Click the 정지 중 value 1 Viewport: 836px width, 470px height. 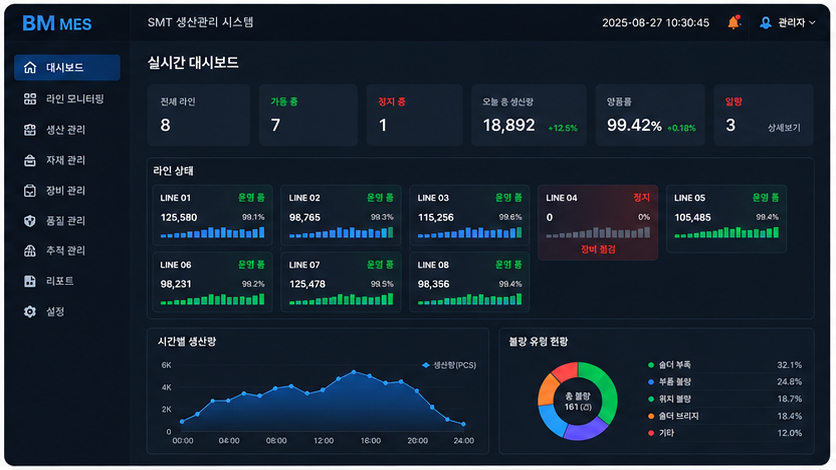click(x=383, y=125)
